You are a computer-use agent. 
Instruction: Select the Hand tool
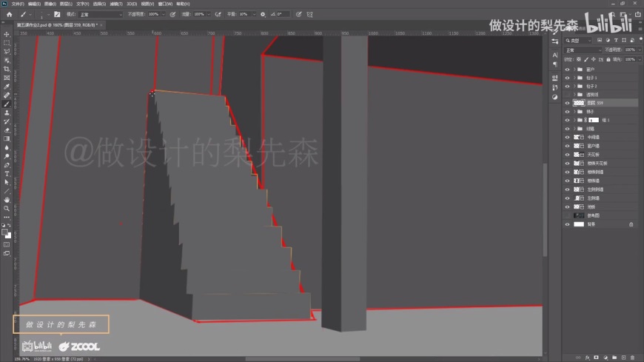7,200
